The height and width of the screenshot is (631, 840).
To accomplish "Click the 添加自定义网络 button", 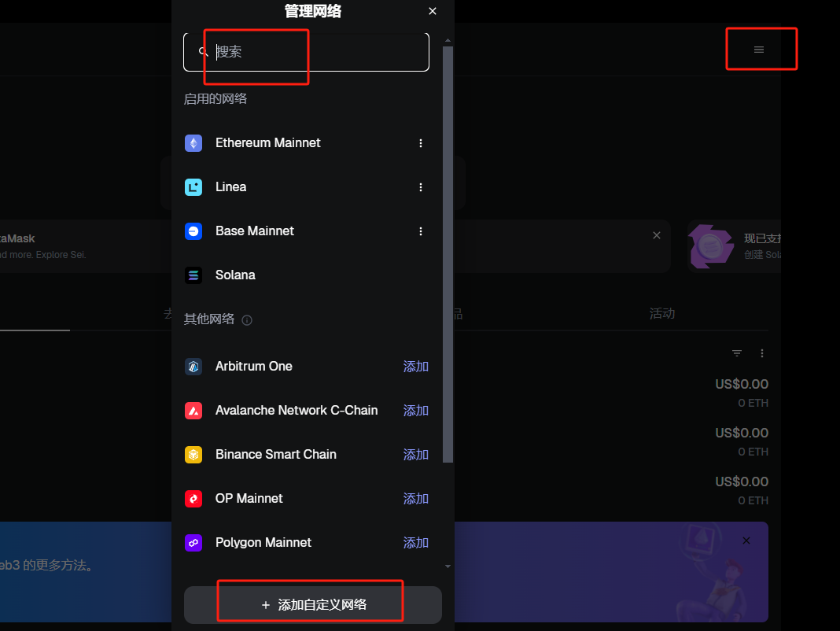I will coord(313,605).
